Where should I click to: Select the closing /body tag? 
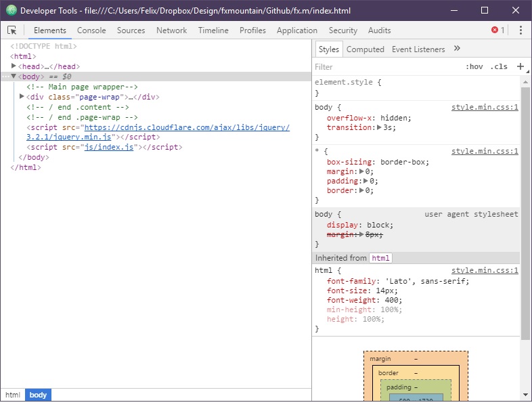[x=34, y=157]
